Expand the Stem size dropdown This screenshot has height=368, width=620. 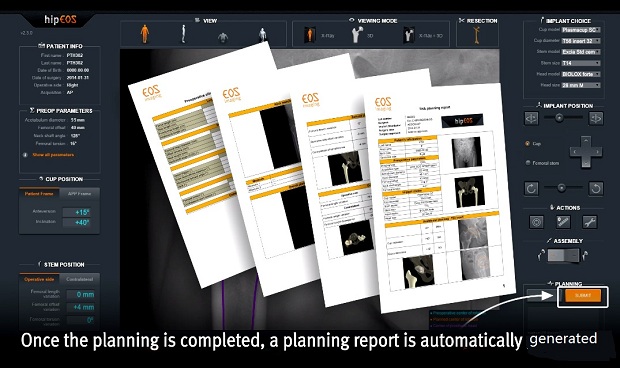pos(581,63)
